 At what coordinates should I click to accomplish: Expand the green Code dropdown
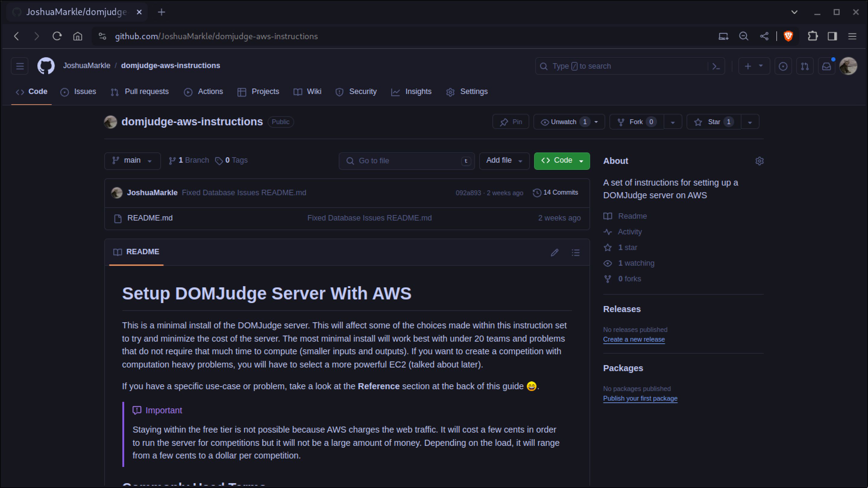(562, 161)
